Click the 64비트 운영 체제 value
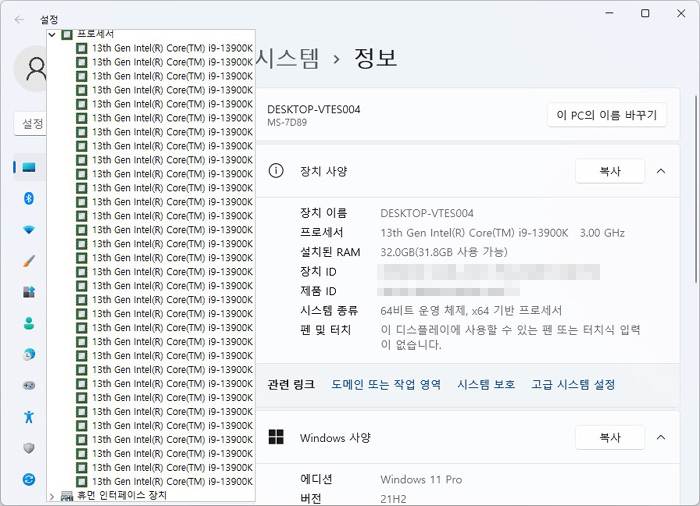This screenshot has height=506, width=700. tap(471, 310)
